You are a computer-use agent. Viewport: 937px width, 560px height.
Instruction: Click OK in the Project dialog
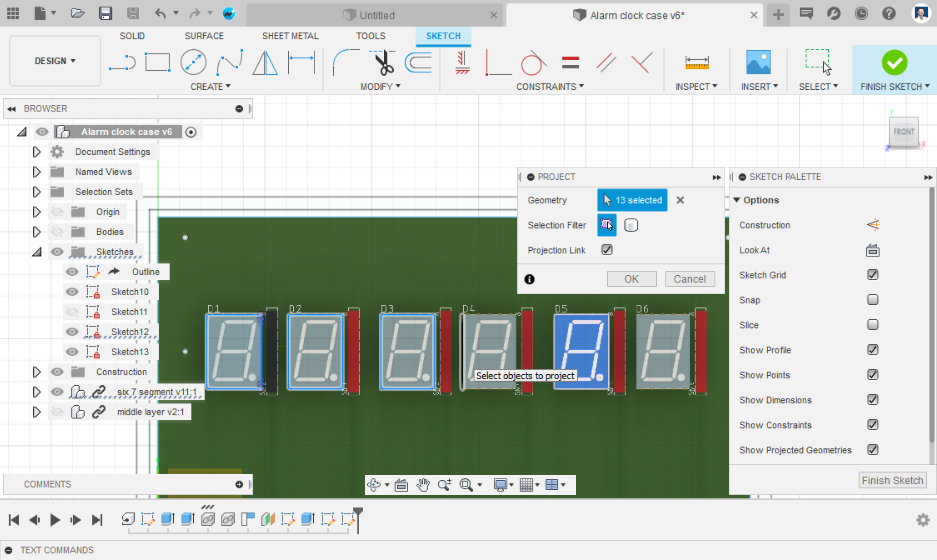[x=631, y=278]
